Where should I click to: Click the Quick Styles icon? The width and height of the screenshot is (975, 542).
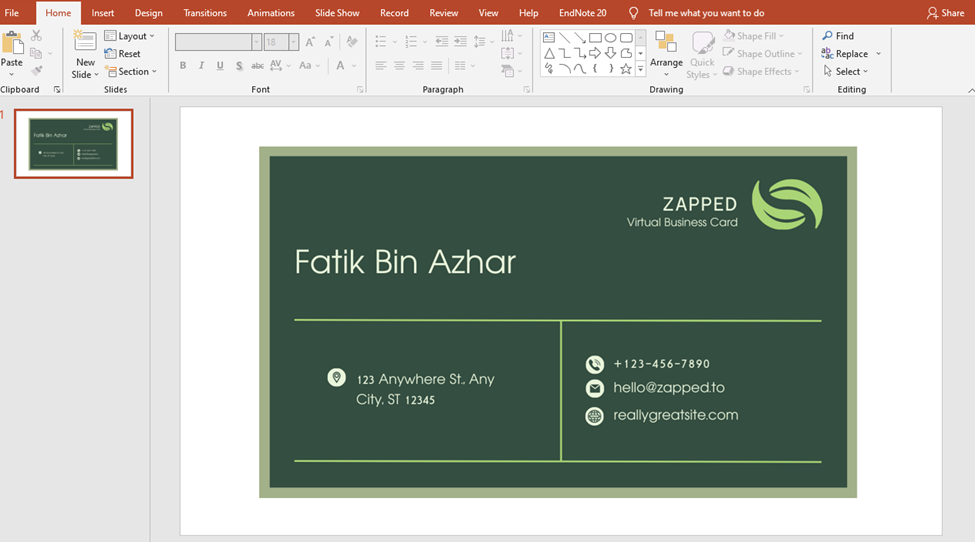[703, 43]
